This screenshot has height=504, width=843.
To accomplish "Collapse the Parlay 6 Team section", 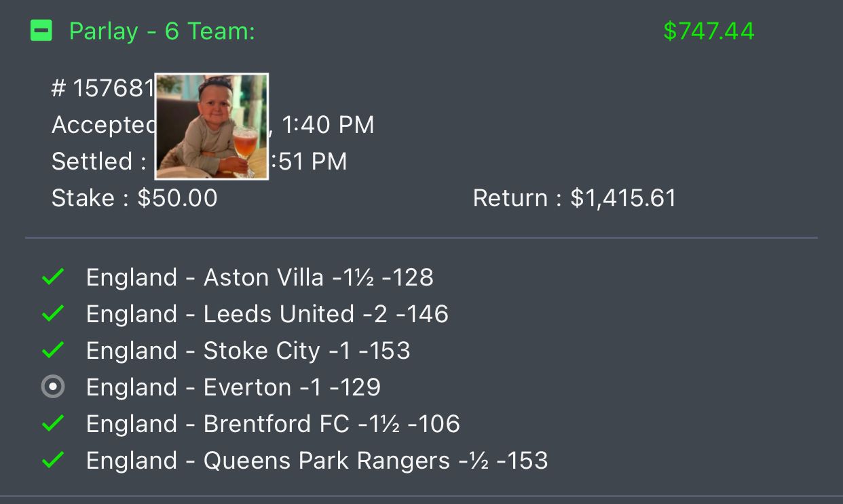I will click(x=41, y=31).
